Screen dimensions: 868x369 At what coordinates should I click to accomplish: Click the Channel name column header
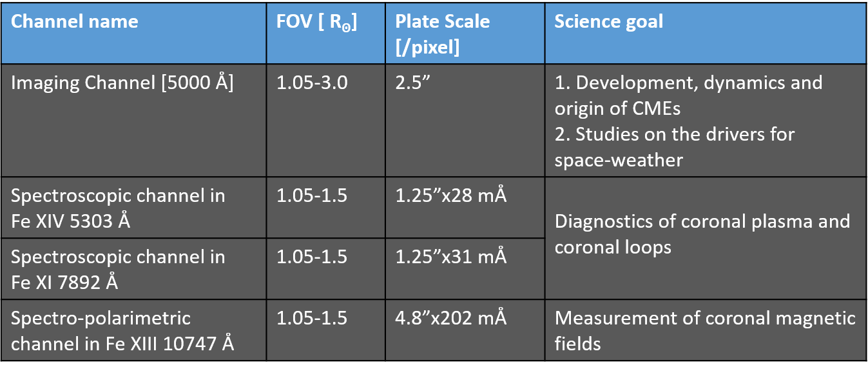pyautogui.click(x=133, y=33)
